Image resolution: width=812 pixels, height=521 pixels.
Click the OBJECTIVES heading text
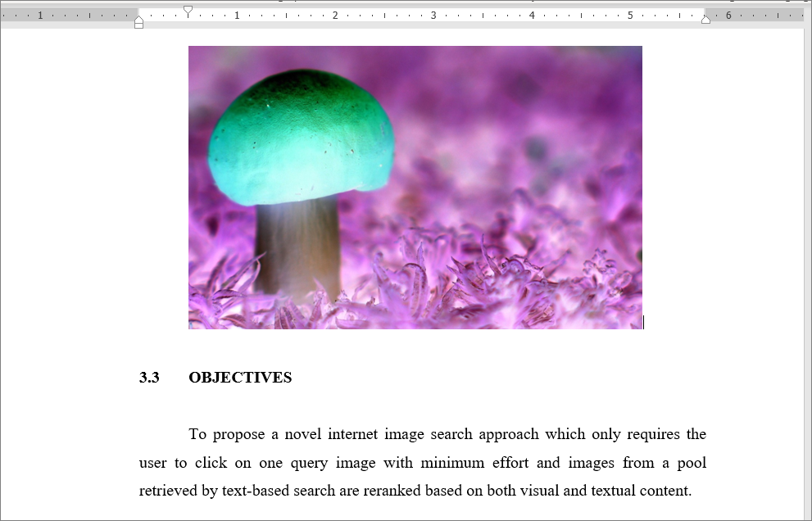click(x=240, y=378)
